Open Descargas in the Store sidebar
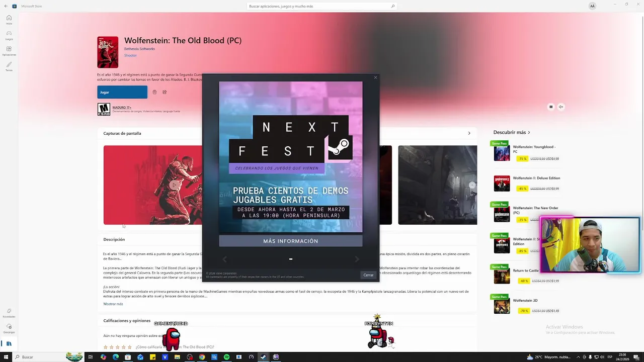Viewport: 644px width, 362px height. click(x=9, y=328)
